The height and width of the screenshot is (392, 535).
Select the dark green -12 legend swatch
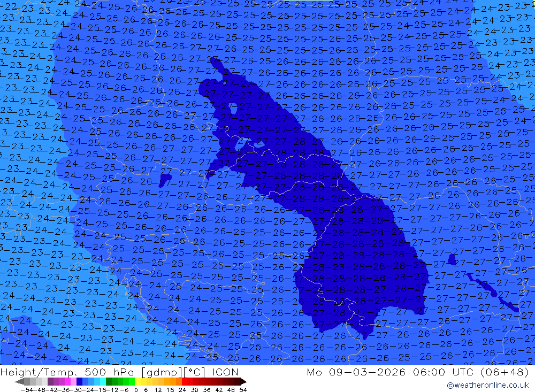[x=109, y=381]
